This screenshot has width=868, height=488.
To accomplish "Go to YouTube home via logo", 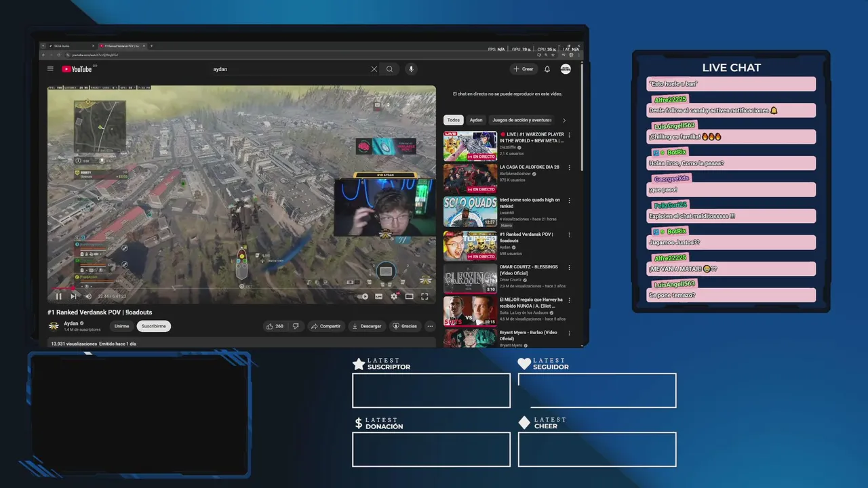I will (x=77, y=69).
